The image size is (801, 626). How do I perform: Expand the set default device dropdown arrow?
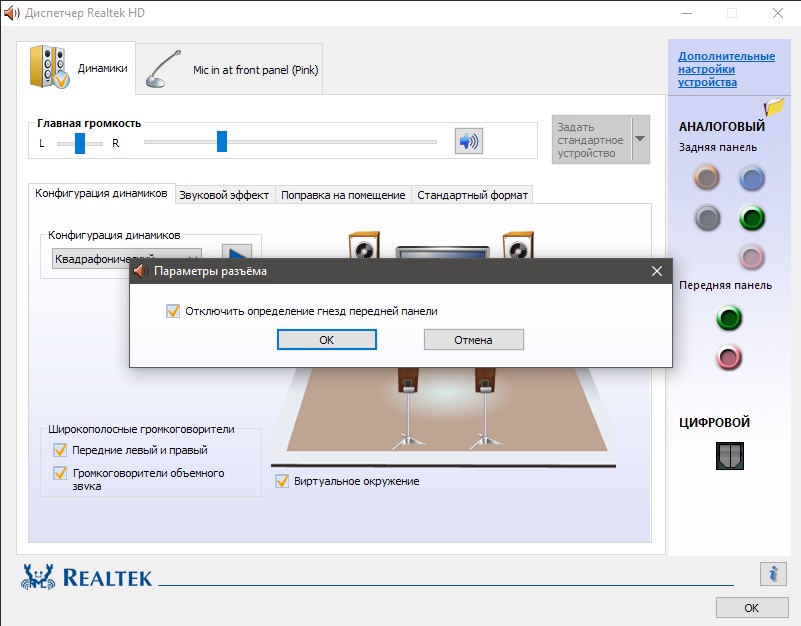640,139
